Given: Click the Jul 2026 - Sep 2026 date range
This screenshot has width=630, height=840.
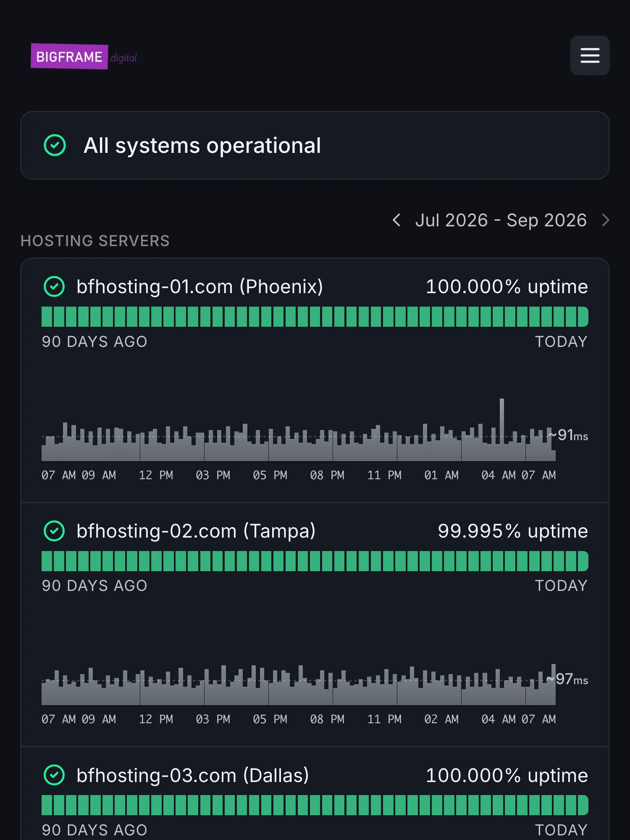Looking at the screenshot, I should (501, 220).
